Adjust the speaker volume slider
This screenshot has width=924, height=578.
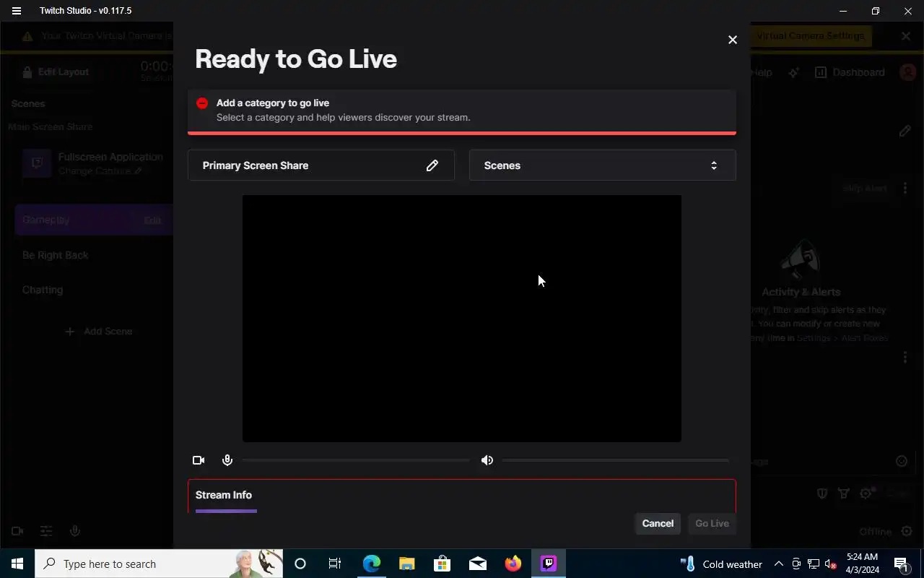[615, 460]
